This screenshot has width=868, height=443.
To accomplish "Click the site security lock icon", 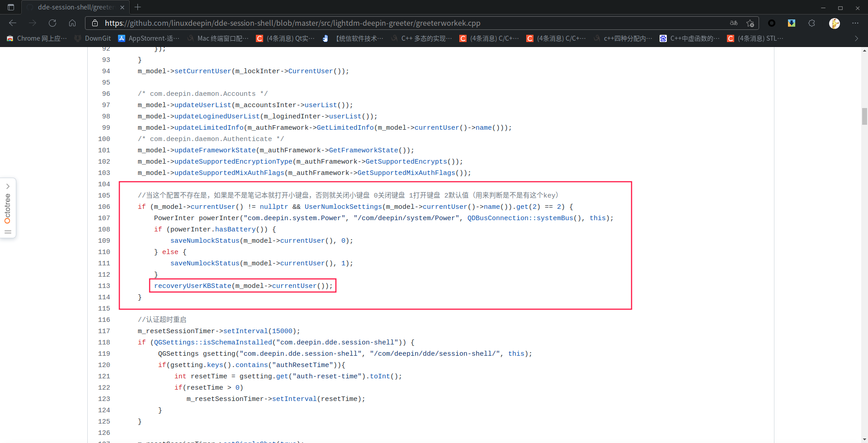I will click(x=95, y=23).
